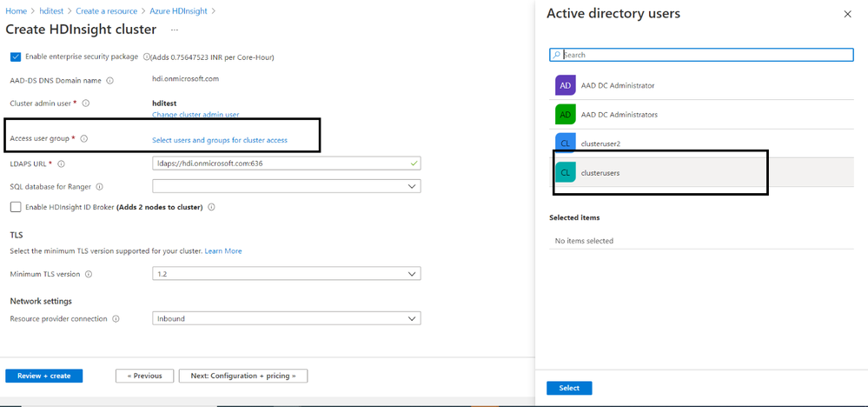Choose the AAD DC Administrators group
The width and height of the screenshot is (868, 407).
click(x=701, y=115)
